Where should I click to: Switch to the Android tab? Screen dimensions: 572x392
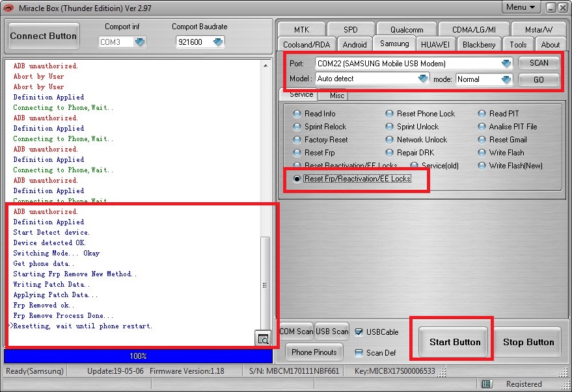point(355,44)
